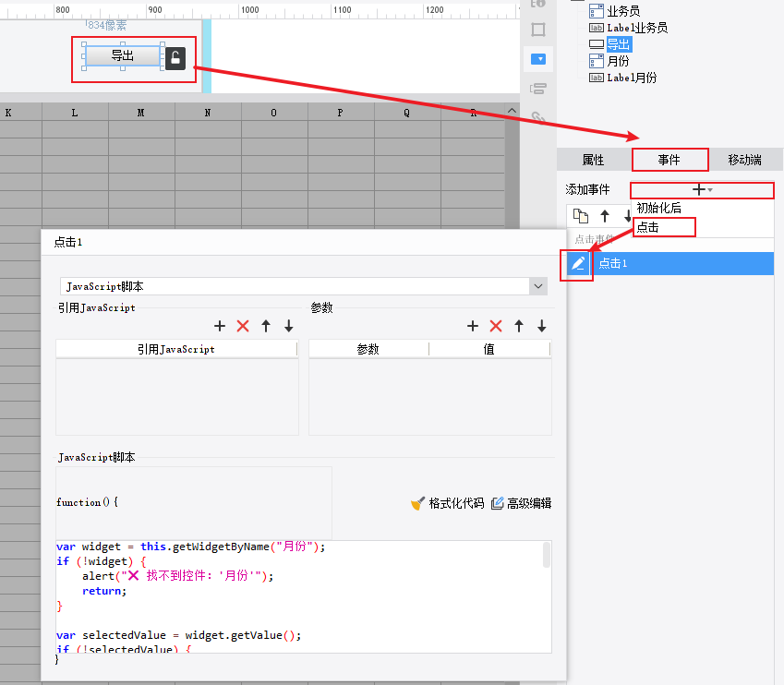Click the 添加事件 label
The image size is (784, 685).
pyautogui.click(x=588, y=190)
